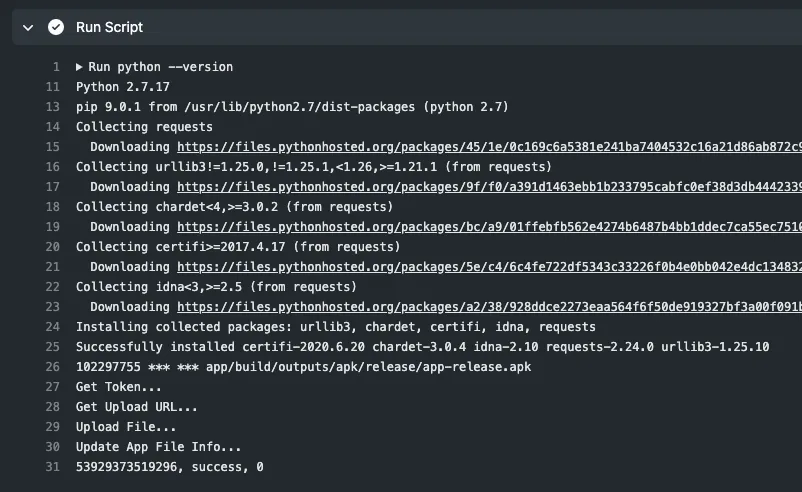
Task: Click the 'Collecting chardet<4,>=3.0.2' log line
Action: coord(234,207)
